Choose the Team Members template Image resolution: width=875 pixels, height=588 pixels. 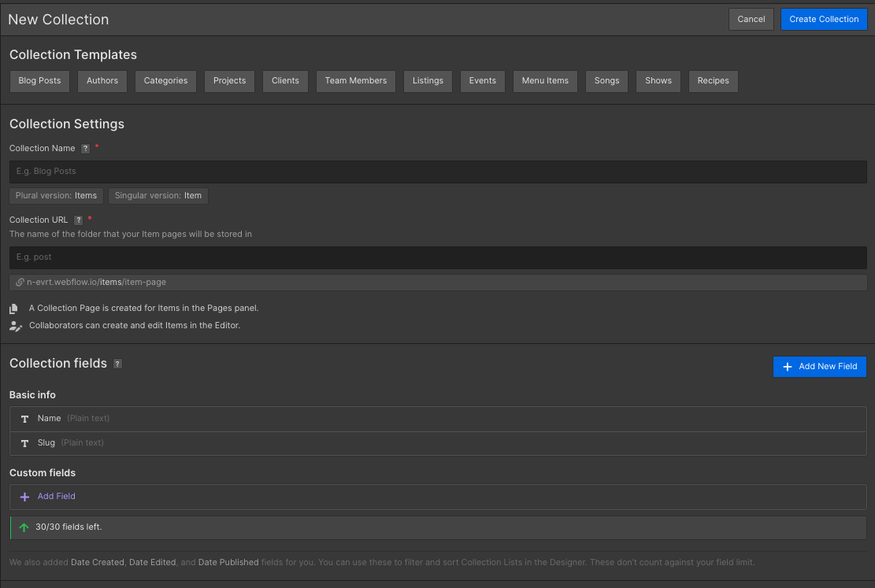(355, 81)
